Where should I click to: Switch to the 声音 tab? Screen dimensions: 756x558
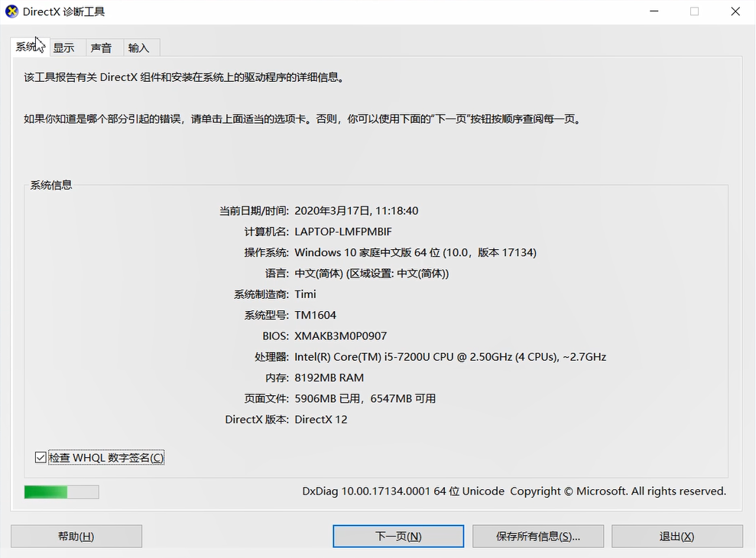point(102,47)
